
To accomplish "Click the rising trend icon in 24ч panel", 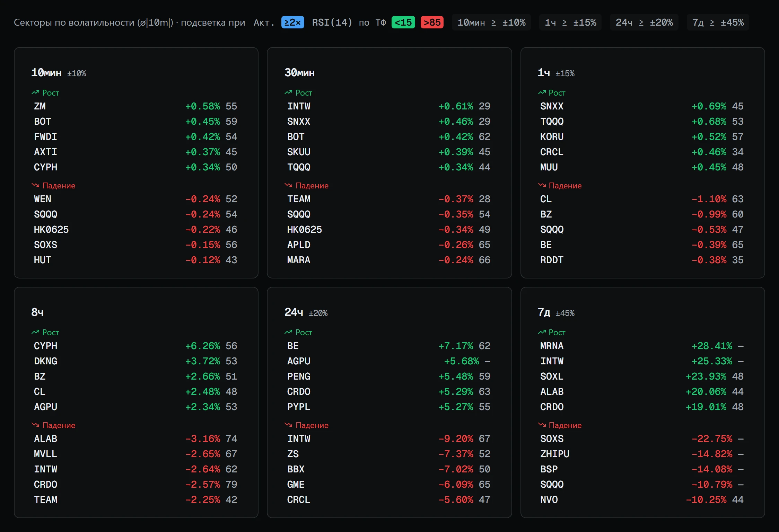I will [288, 332].
